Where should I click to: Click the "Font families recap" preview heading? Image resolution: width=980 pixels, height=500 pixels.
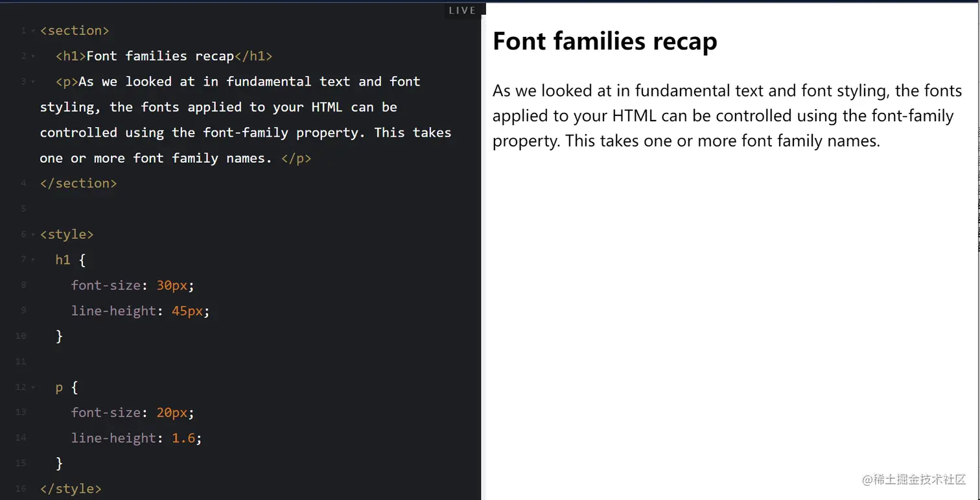coord(605,42)
